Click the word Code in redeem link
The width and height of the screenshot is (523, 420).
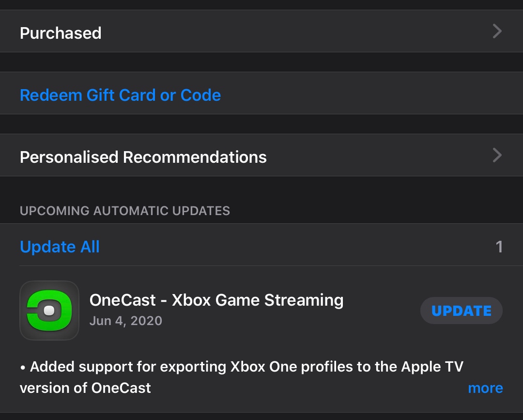[200, 95]
